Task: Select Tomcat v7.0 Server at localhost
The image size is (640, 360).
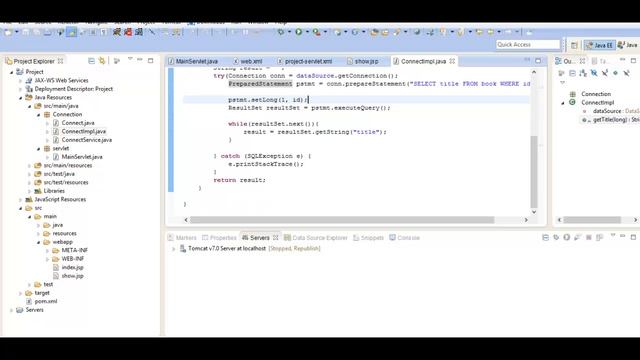Action: click(249, 249)
